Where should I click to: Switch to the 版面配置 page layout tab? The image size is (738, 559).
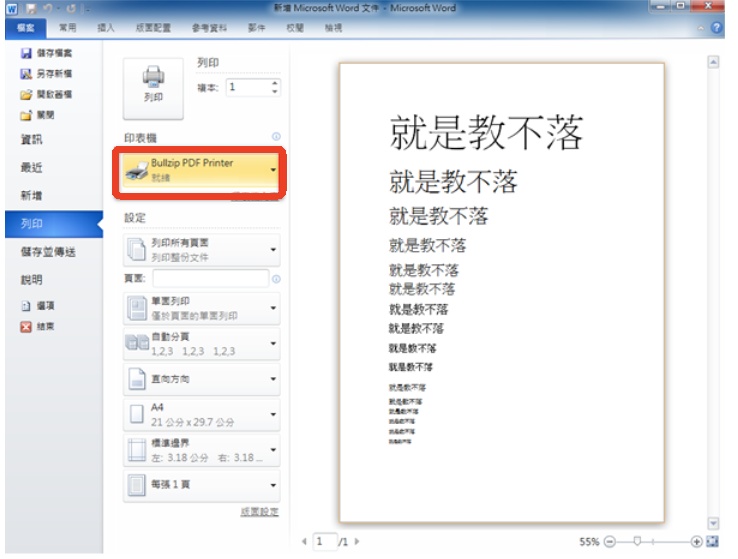pyautogui.click(x=153, y=28)
